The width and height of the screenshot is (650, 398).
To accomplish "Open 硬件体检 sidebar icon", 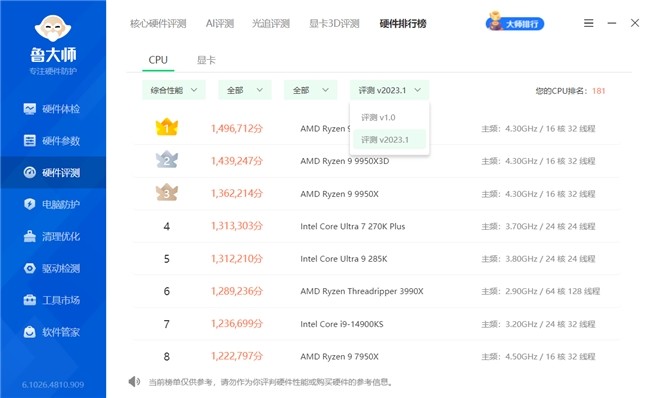I will coord(29,109).
